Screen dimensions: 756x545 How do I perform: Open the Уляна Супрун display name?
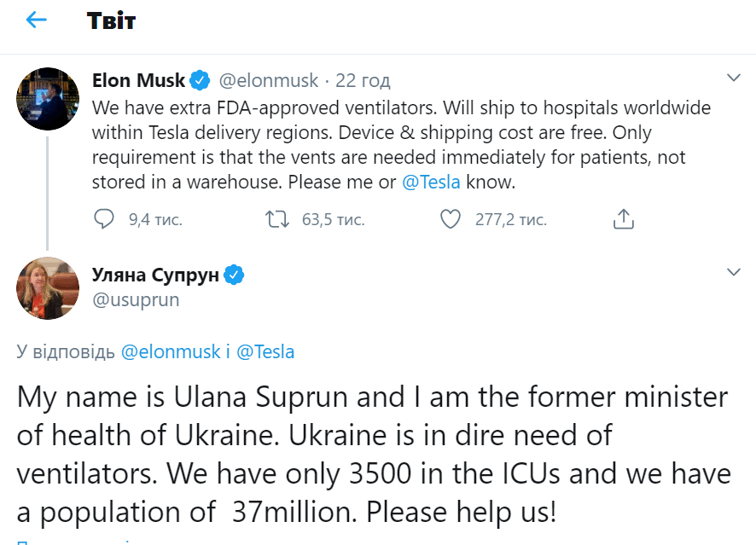pos(157,275)
